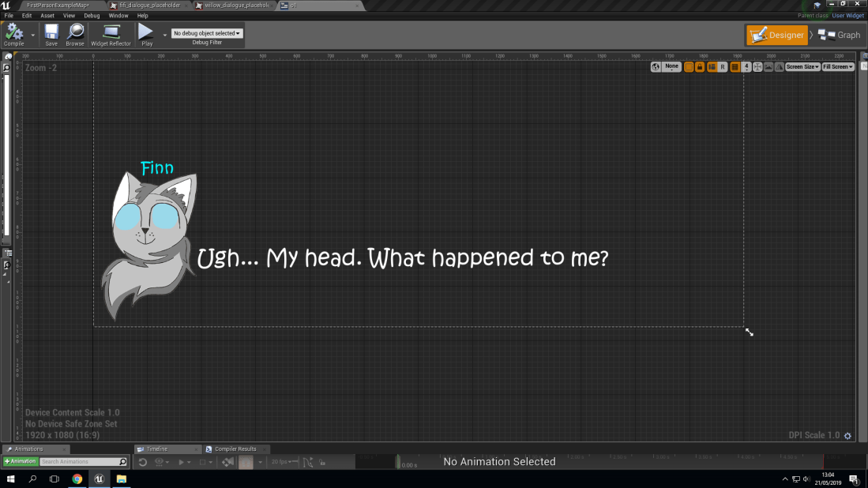Click the zoom-to-fit icon in viewport toolbar

pyautogui.click(x=757, y=67)
